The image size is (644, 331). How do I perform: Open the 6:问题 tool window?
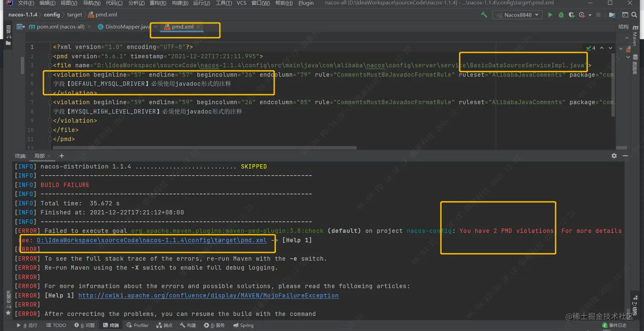click(84, 325)
